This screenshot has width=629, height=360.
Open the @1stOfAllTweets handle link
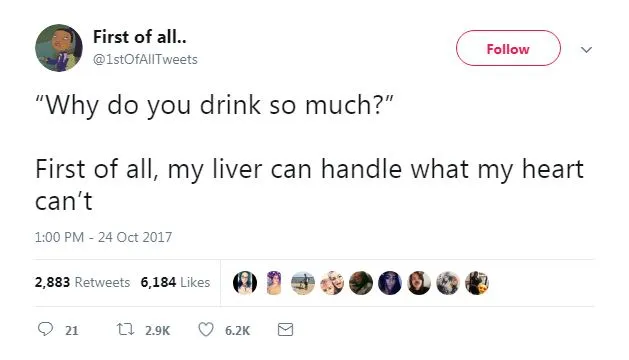point(145,59)
